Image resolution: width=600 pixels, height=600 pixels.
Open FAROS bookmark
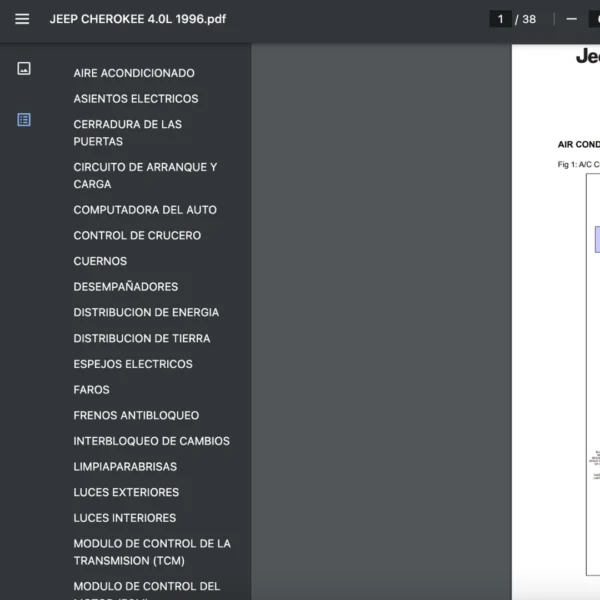pos(91,390)
